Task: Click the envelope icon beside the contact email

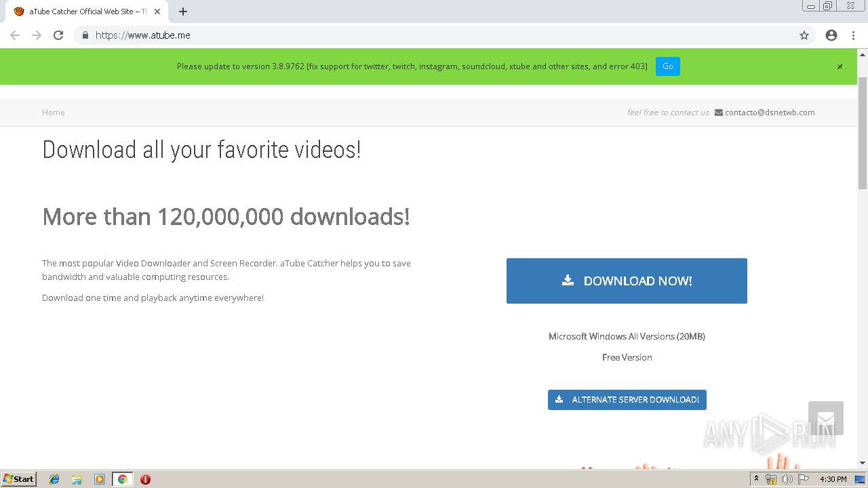Action: point(719,113)
